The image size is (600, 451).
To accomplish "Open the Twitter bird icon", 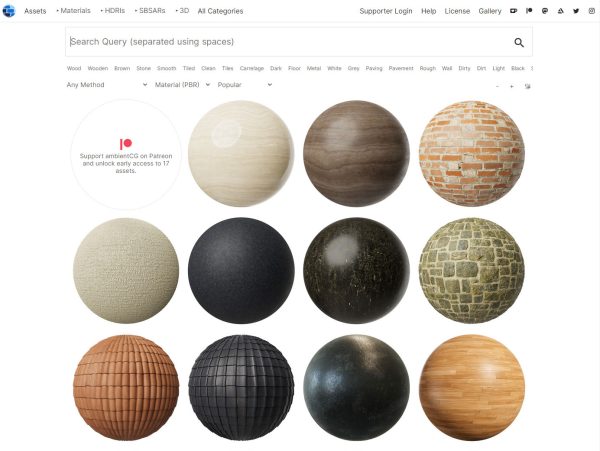I will (575, 11).
